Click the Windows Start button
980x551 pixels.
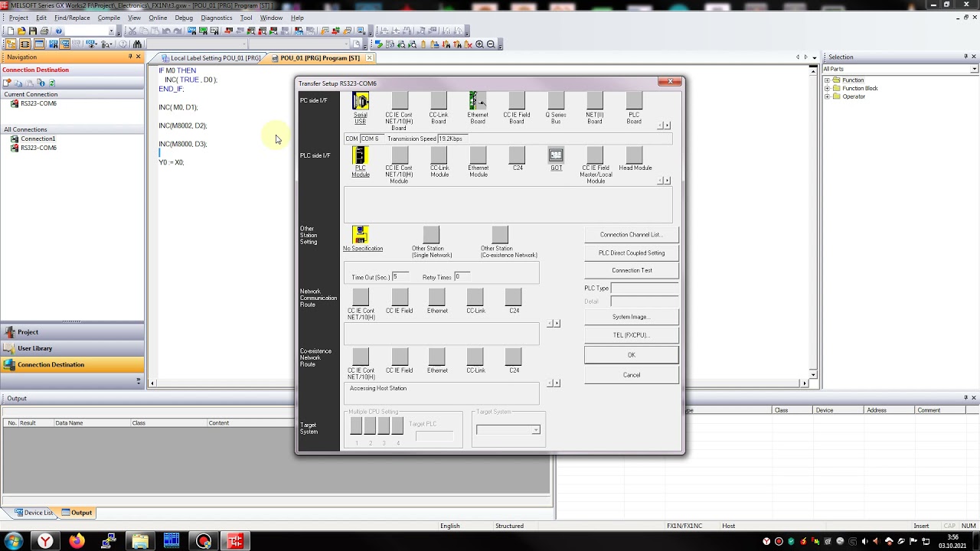click(13, 541)
